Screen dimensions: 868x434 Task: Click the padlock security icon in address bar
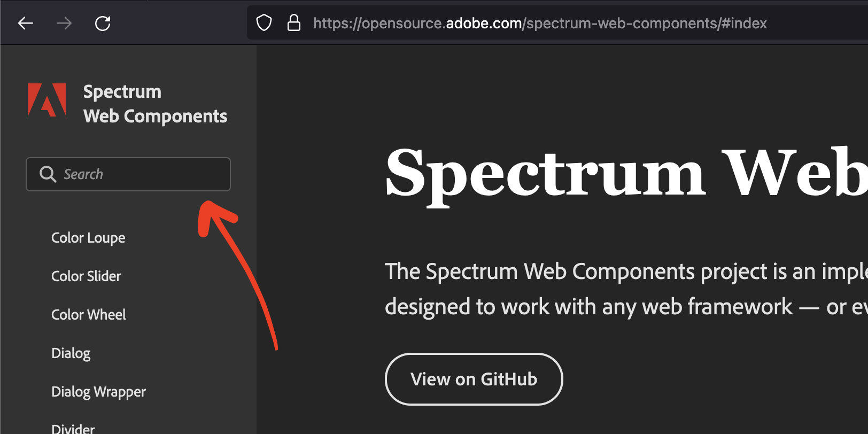294,23
